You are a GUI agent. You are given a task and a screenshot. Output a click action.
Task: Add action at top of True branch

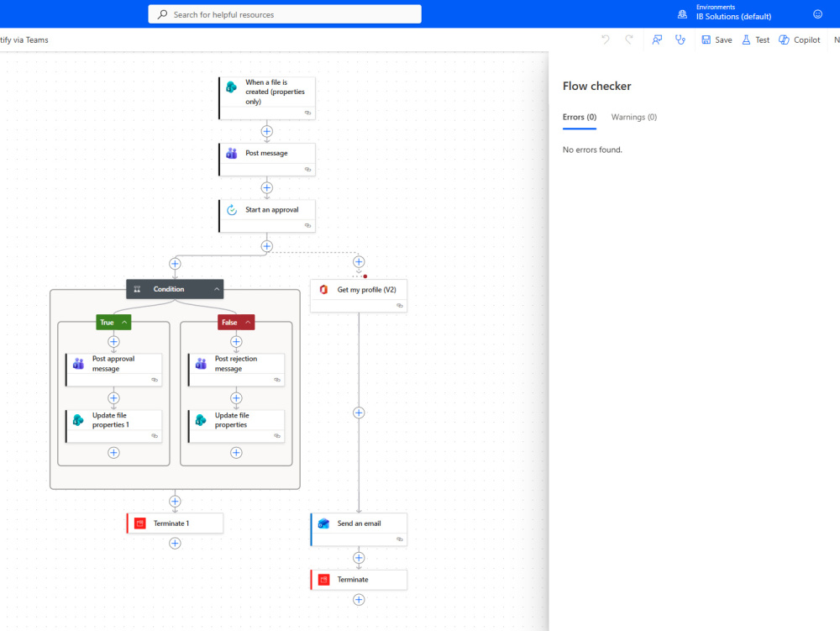[113, 342]
